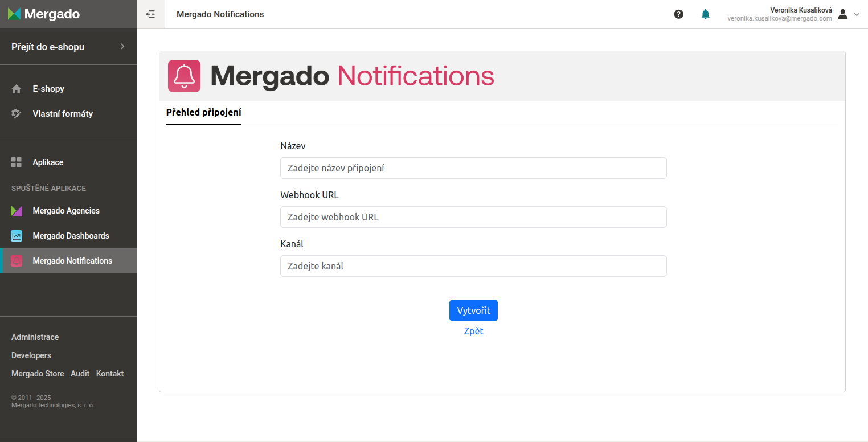
Task: Open the help question mark icon
Action: click(678, 14)
